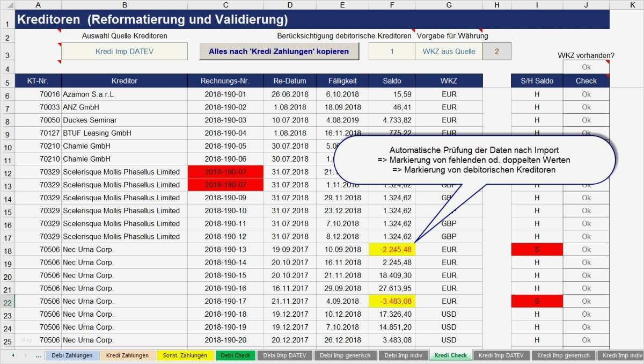Select the 'ANZ GmbH' creditor cell
The width and height of the screenshot is (644, 364).
[125, 107]
